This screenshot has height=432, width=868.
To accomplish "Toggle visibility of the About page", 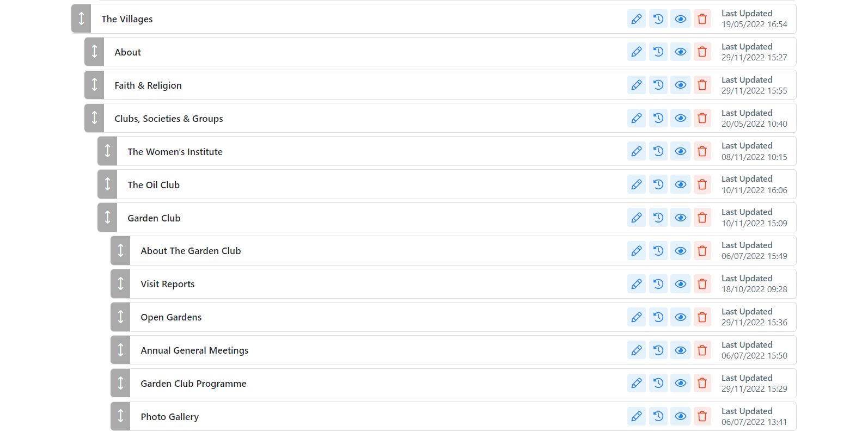I will [680, 52].
